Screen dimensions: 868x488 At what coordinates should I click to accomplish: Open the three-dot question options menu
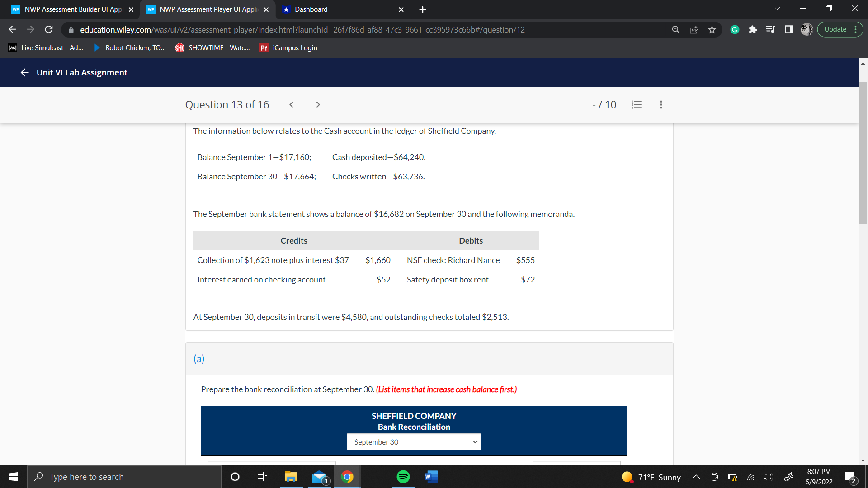tap(660, 104)
